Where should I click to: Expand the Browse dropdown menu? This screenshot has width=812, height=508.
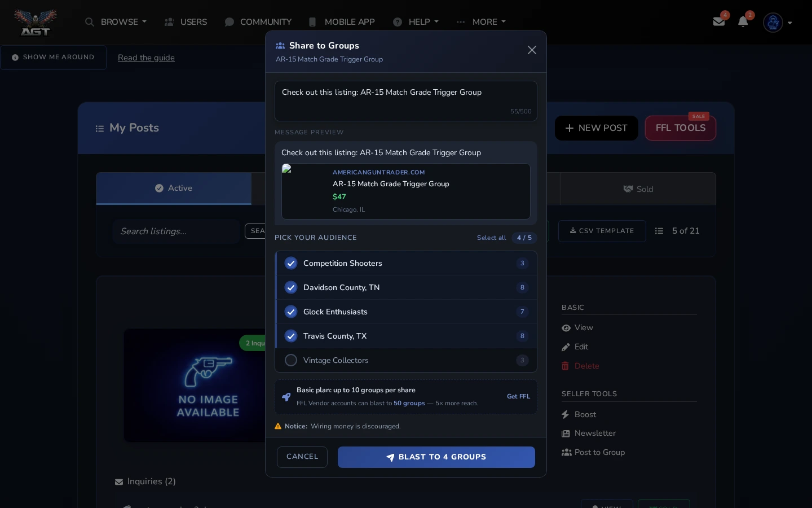[x=116, y=22]
